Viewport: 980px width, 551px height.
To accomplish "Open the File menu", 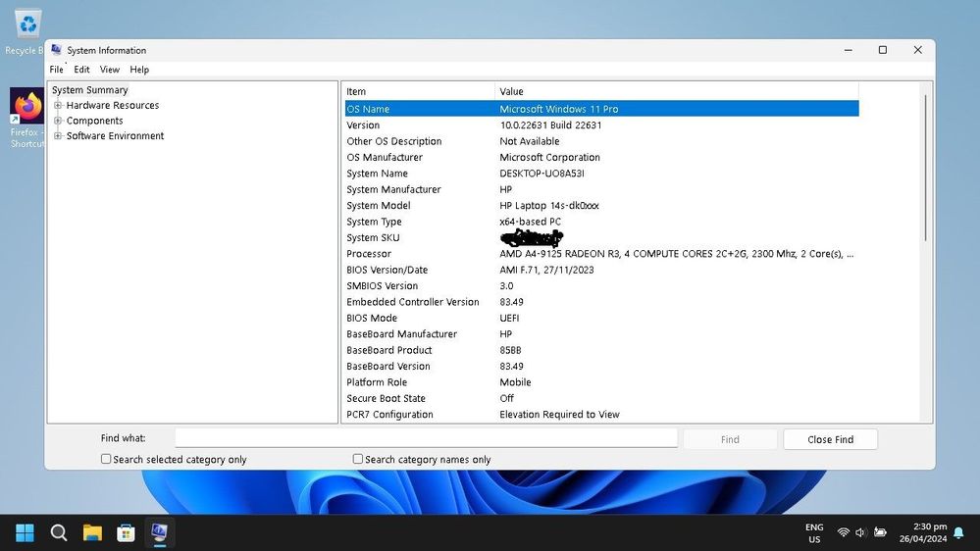I will (56, 70).
